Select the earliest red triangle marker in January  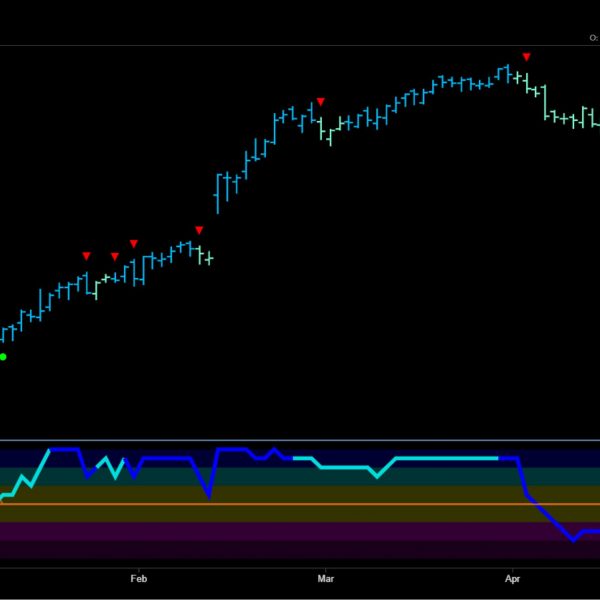[x=86, y=256]
